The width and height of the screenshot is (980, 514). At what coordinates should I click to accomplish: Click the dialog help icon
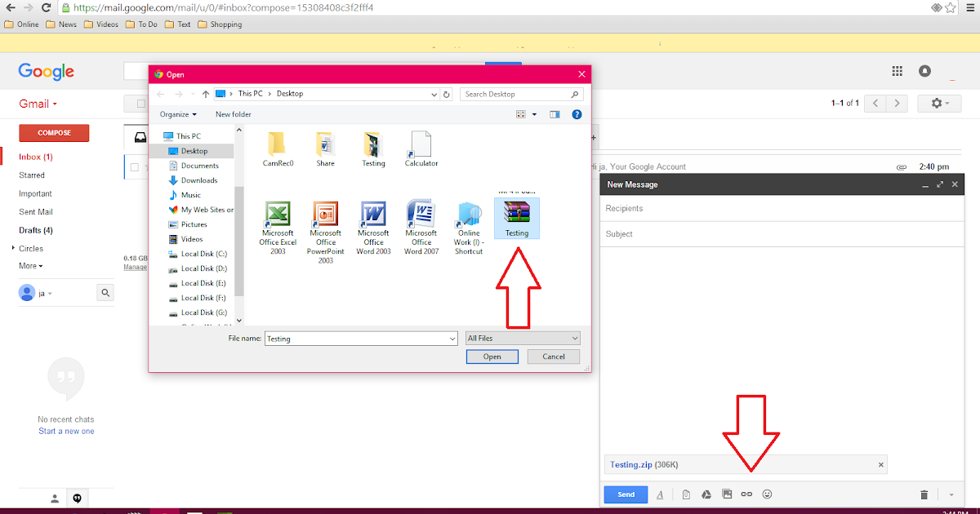[577, 114]
